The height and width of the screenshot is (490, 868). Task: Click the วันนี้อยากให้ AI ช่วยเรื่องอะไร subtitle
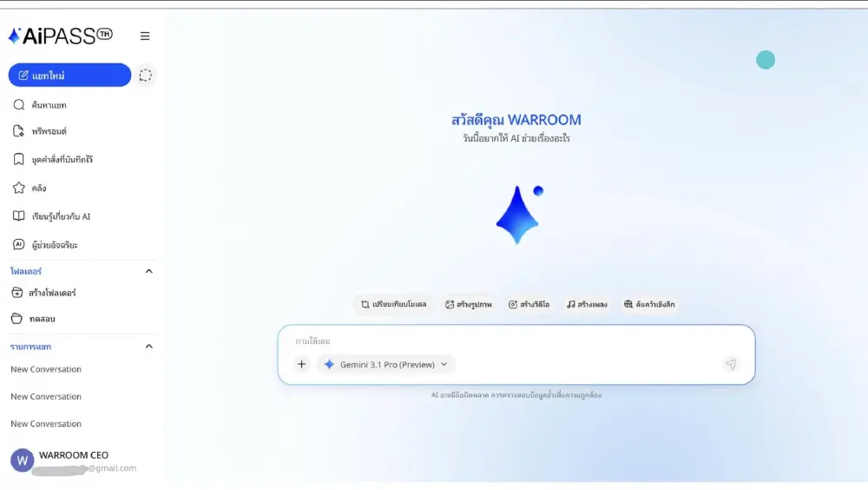pyautogui.click(x=516, y=138)
